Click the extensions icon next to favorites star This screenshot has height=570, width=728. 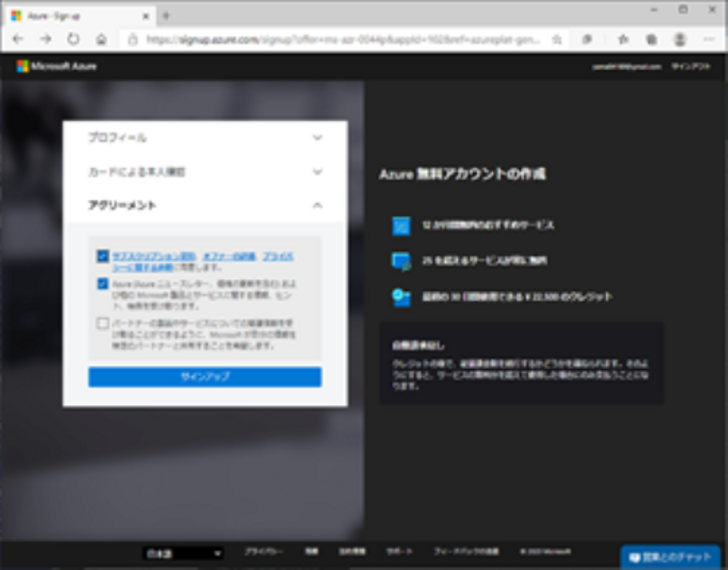pyautogui.click(x=587, y=39)
